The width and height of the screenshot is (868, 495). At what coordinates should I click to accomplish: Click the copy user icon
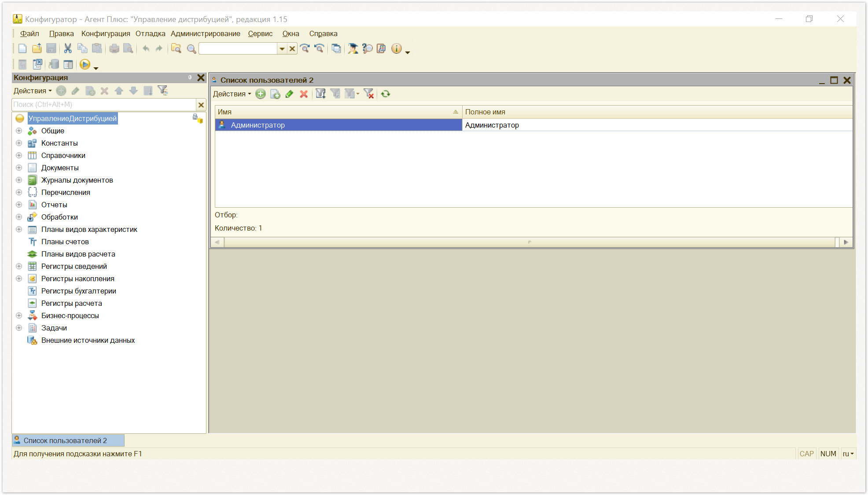(x=275, y=94)
